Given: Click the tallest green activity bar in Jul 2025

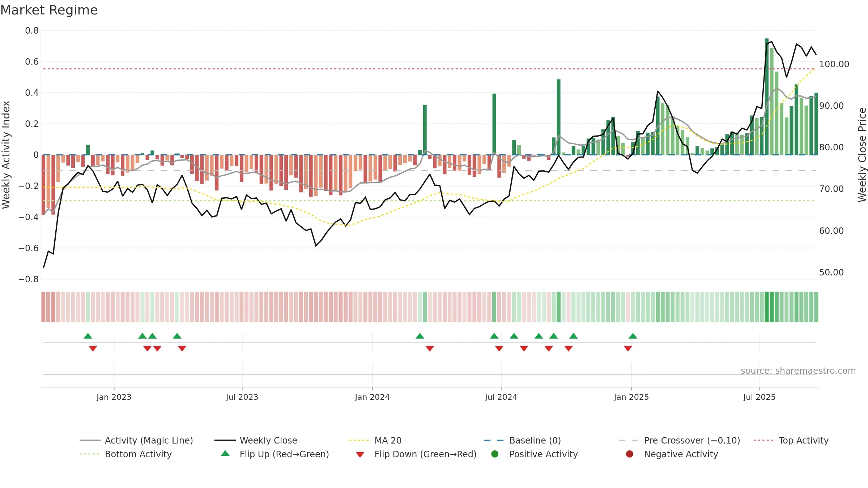Looking at the screenshot, I should point(767,97).
